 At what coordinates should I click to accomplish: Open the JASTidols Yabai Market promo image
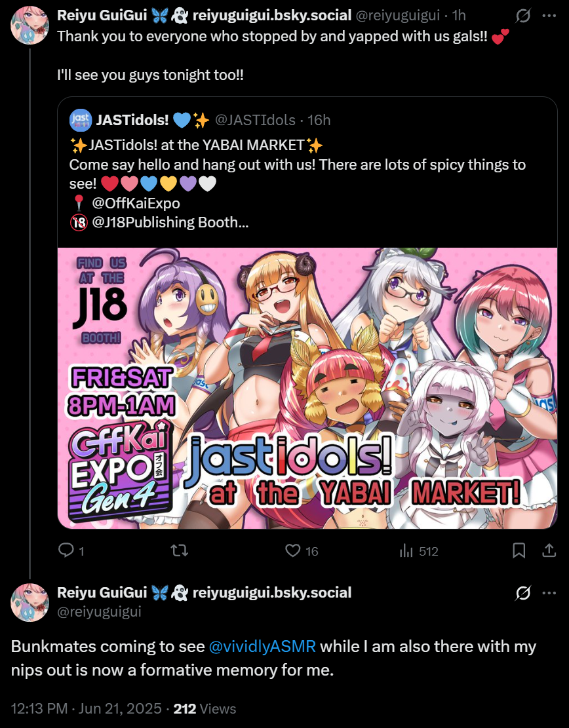click(x=307, y=388)
